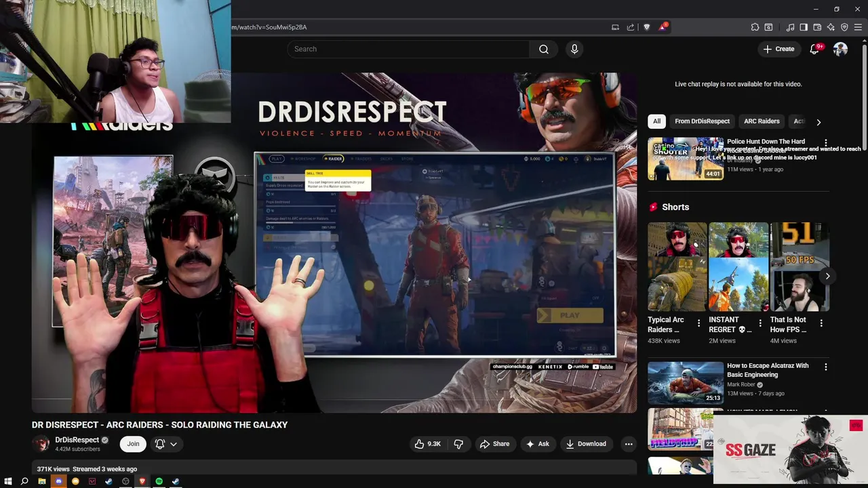Click the Shorts section heading
Image resolution: width=868 pixels, height=488 pixels.
pyautogui.click(x=675, y=207)
